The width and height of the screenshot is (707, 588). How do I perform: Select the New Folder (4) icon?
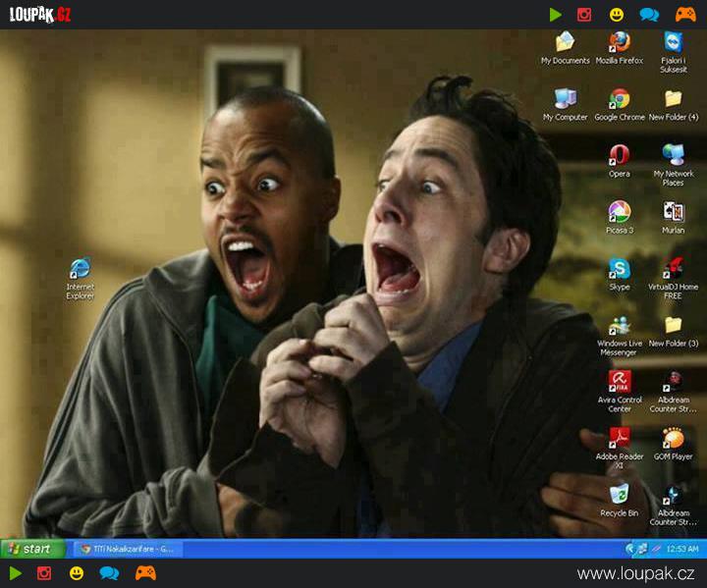click(674, 105)
